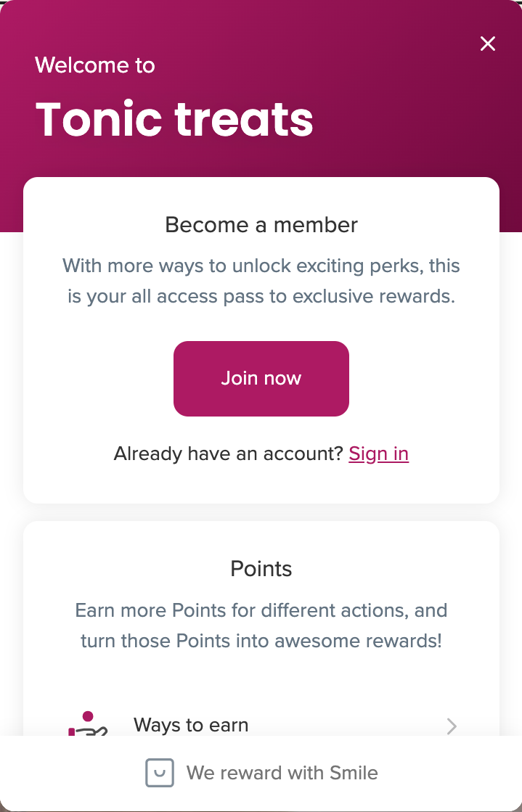
Task: Close the Tonic treats rewards panel
Action: tap(488, 44)
